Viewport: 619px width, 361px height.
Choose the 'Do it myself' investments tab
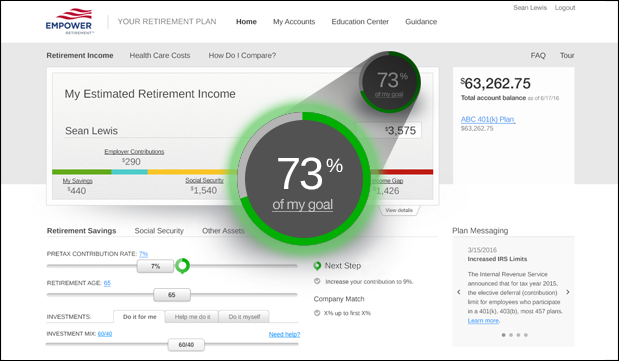tap(244, 317)
